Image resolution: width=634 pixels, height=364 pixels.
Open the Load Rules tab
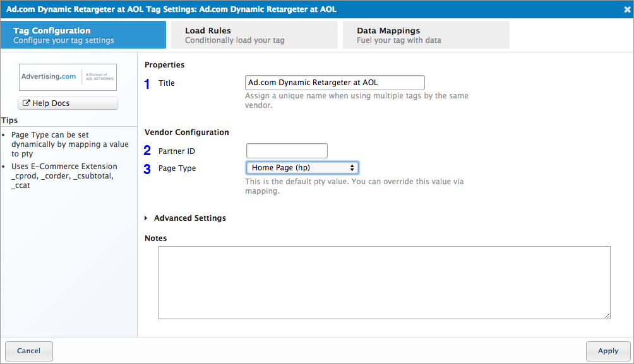(255, 35)
